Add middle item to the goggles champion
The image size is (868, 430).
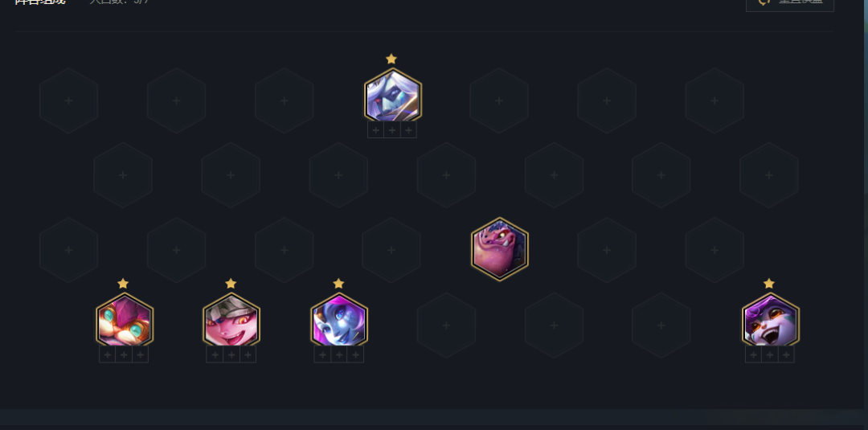(124, 354)
